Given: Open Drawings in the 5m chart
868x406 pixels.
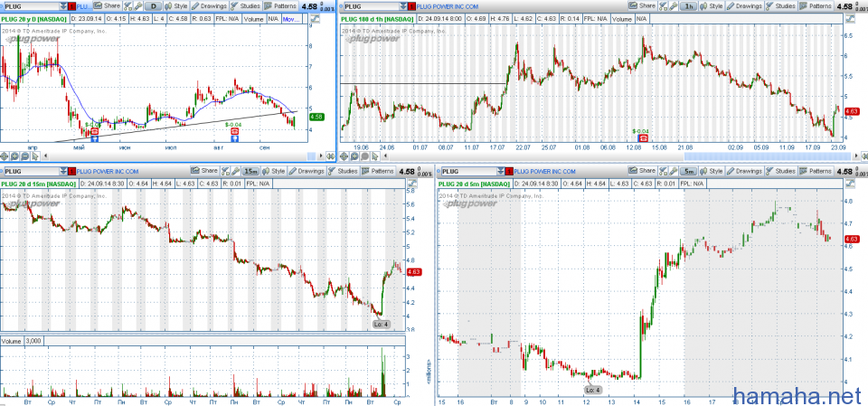Looking at the screenshot, I should coord(744,171).
